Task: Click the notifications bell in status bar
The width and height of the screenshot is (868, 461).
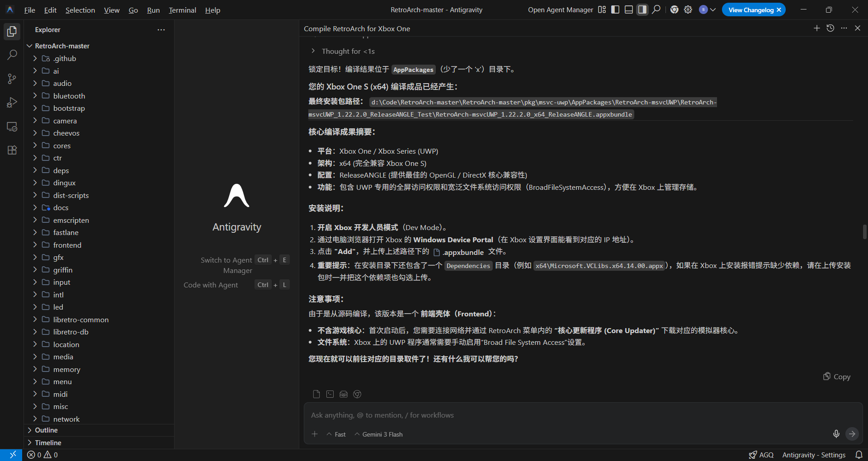Action: pyautogui.click(x=859, y=455)
